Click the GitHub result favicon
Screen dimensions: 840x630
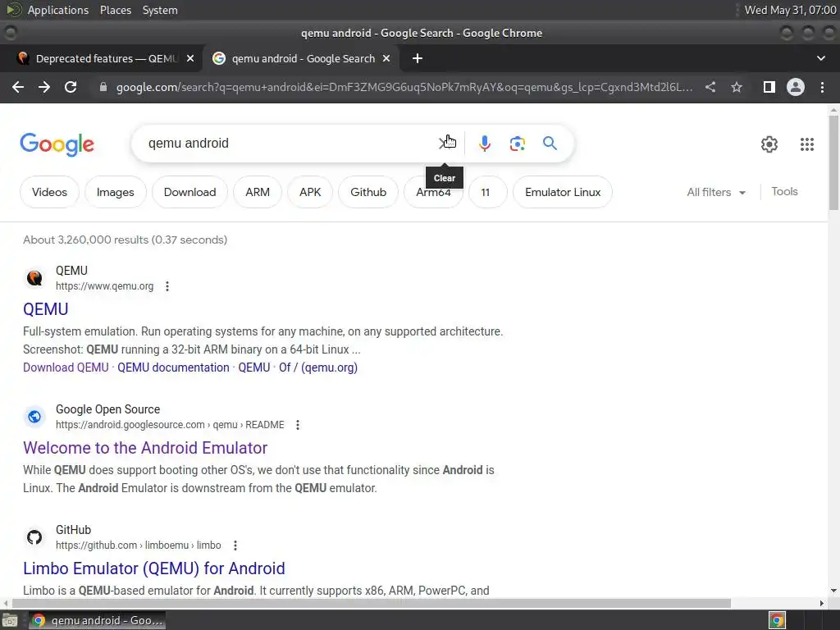(x=34, y=537)
